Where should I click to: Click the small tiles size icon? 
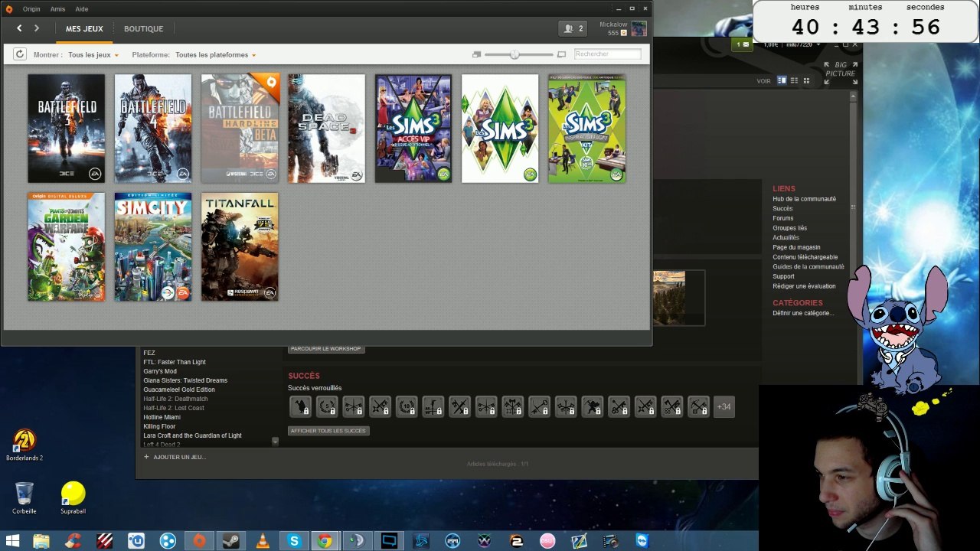click(x=476, y=54)
